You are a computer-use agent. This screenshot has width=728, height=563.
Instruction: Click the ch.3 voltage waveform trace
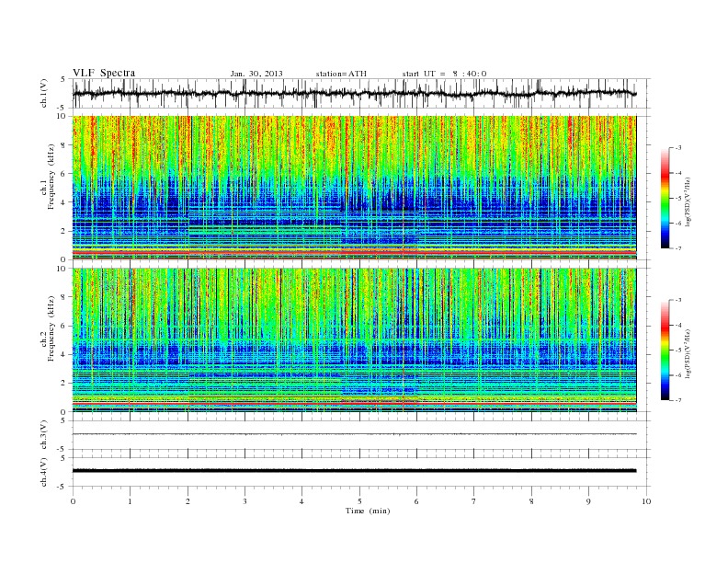coord(354,434)
